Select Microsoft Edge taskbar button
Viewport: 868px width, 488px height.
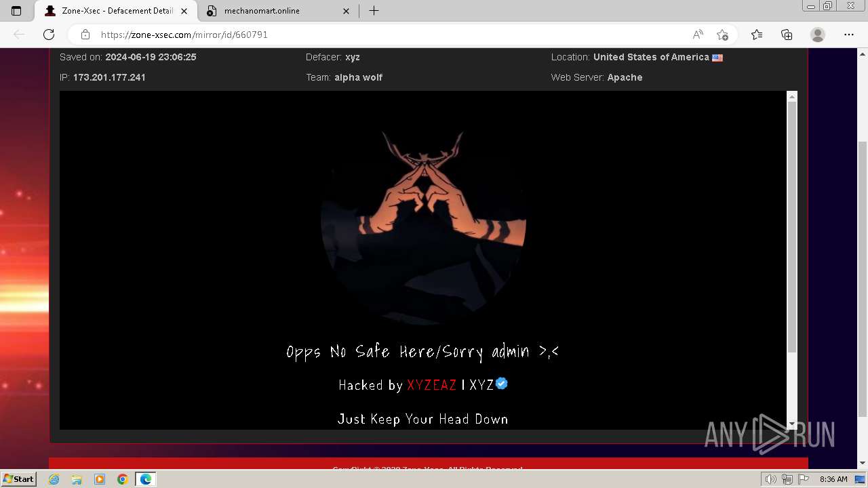point(145,479)
